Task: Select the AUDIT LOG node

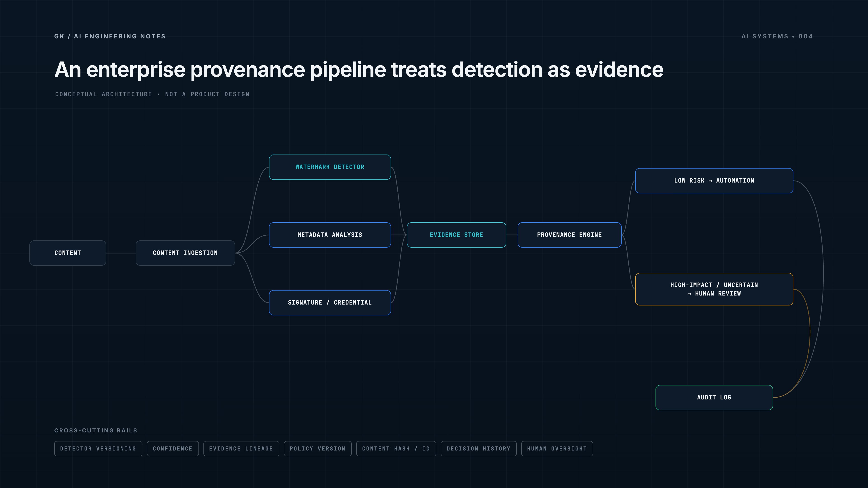Action: coord(714,397)
